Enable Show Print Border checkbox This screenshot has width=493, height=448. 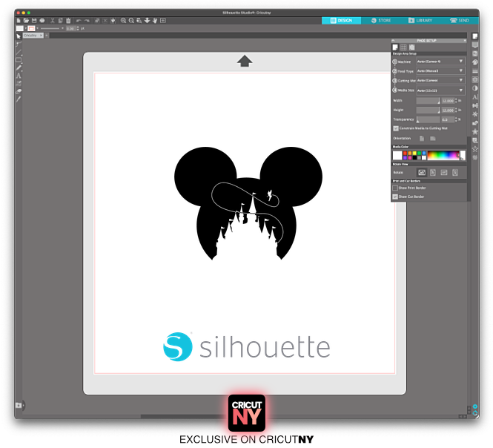395,188
